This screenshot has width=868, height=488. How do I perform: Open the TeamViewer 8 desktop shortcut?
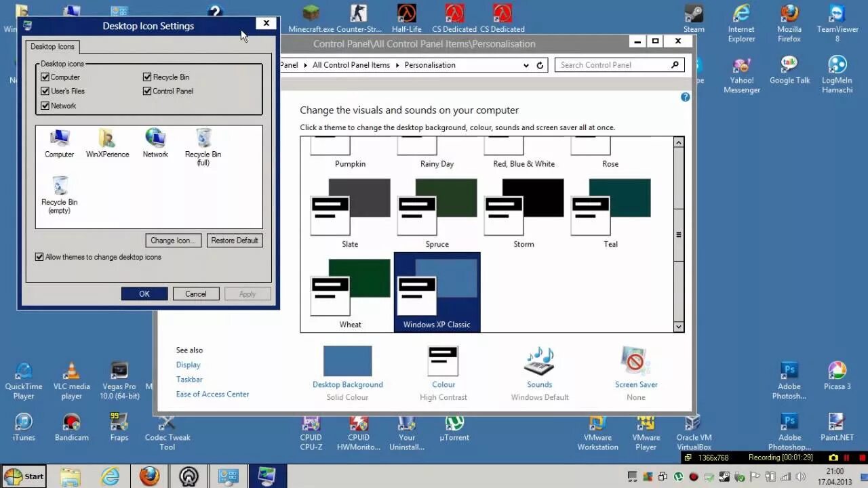(837, 24)
